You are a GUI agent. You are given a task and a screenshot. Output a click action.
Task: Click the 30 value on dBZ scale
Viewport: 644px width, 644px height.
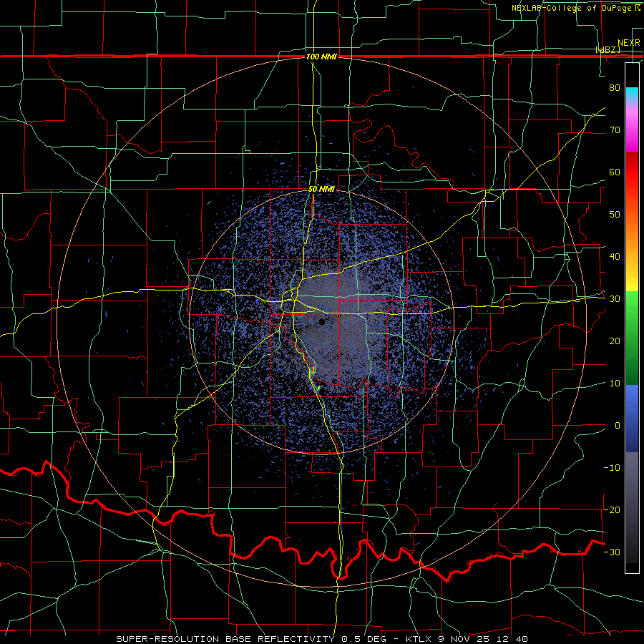tap(615, 298)
